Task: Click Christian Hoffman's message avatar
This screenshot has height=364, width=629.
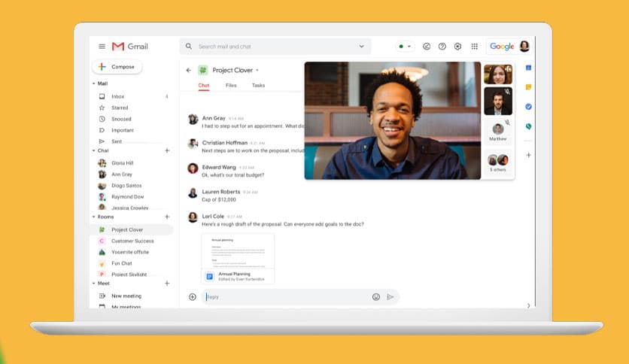Action: coord(193,144)
